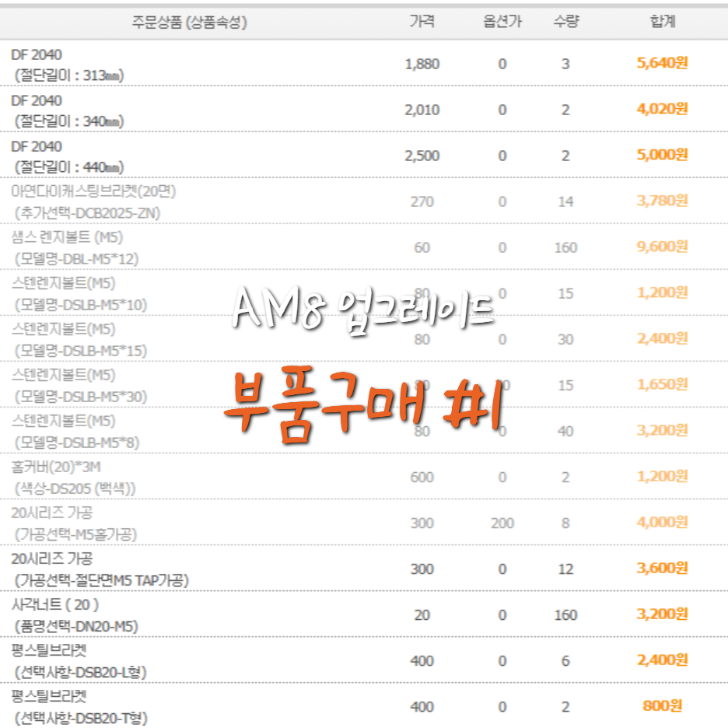Click the 홈커버(20)*3M product name
The width and height of the screenshot is (728, 728).
pos(56,467)
